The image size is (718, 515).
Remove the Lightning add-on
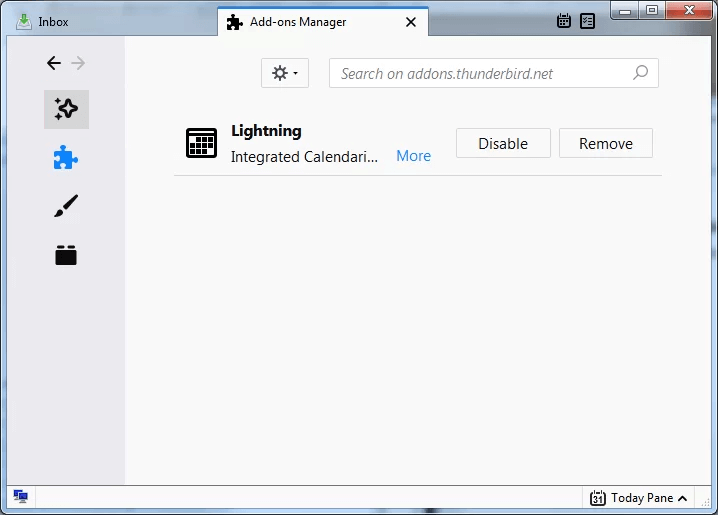coord(606,143)
